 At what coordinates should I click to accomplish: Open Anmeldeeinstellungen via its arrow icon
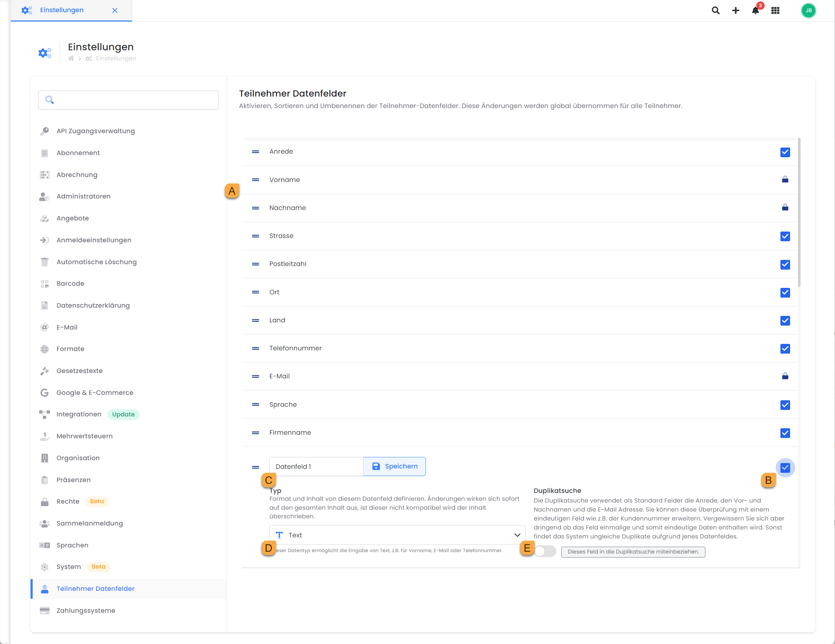(44, 240)
